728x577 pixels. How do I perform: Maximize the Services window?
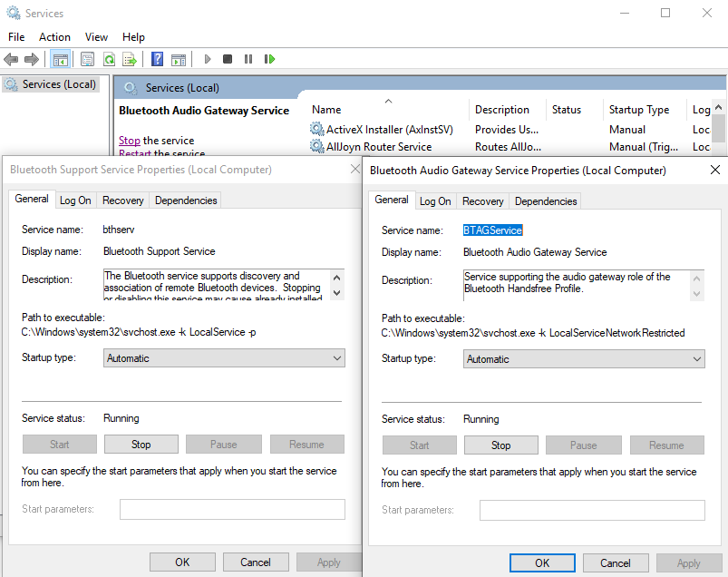665,13
